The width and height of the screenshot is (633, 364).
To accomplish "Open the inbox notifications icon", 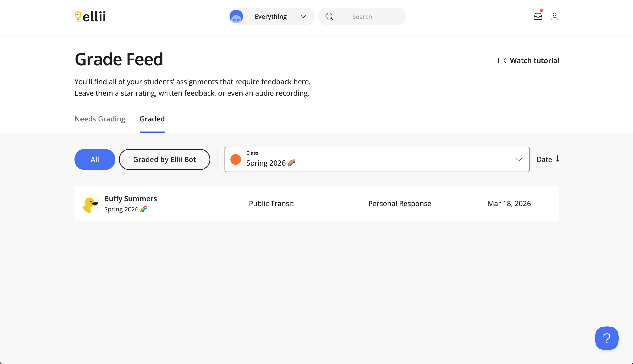I will (x=538, y=16).
